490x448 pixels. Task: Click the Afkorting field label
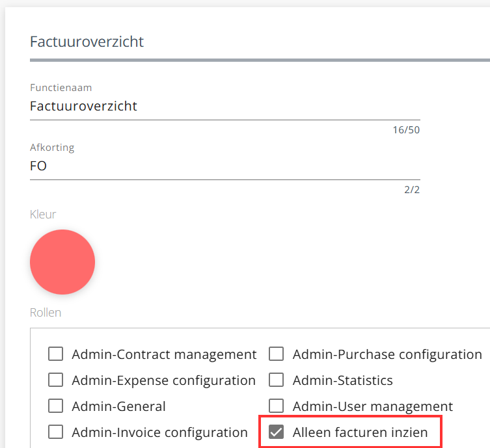[52, 148]
